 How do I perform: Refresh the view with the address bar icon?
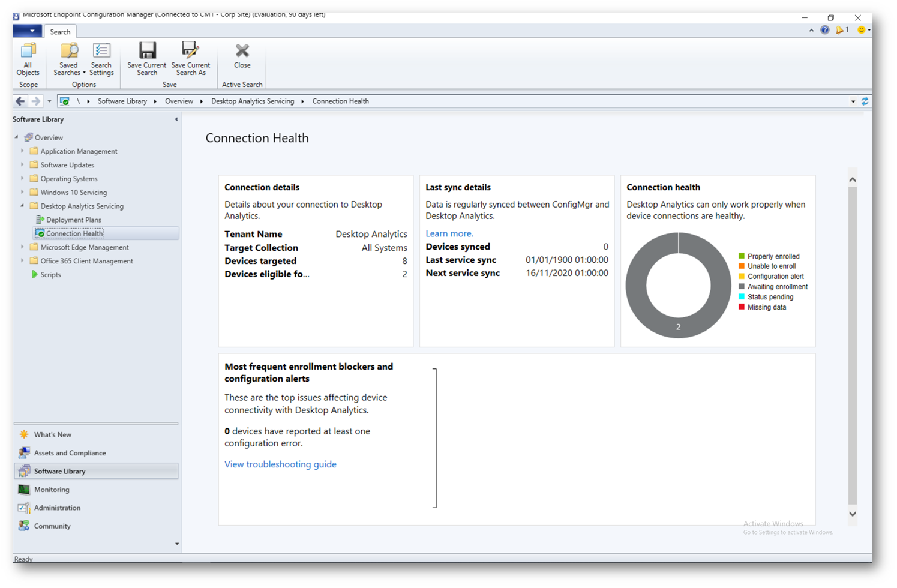(865, 101)
